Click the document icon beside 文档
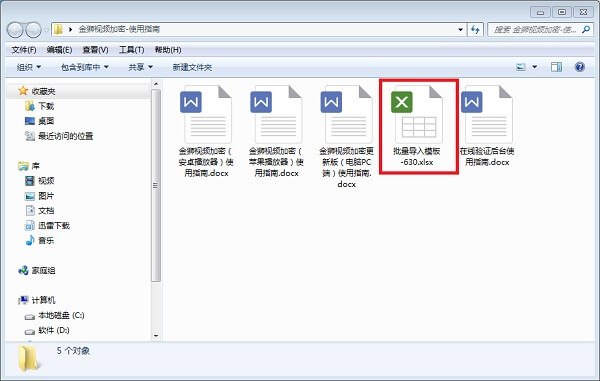Viewport: 600px width, 381px height. 30,210
